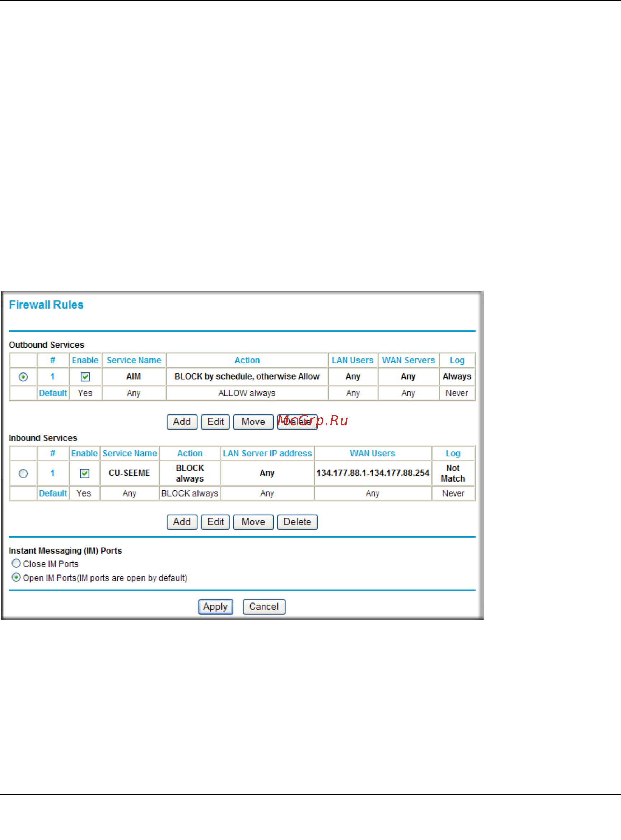This screenshot has width=621, height=840.
Task: Click Delete under Inbound Services
Action: (297, 522)
